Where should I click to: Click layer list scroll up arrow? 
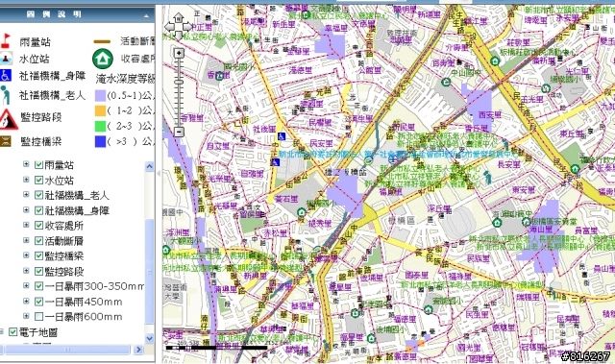[x=150, y=166]
